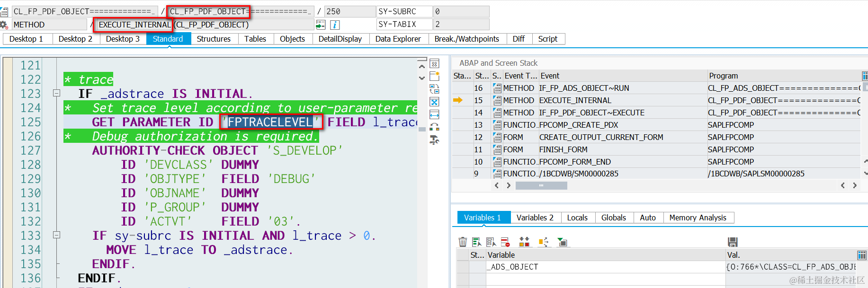Viewport: 868px width, 288px height.
Task: Click the exchange tool positions icon
Action: pyautogui.click(x=434, y=127)
